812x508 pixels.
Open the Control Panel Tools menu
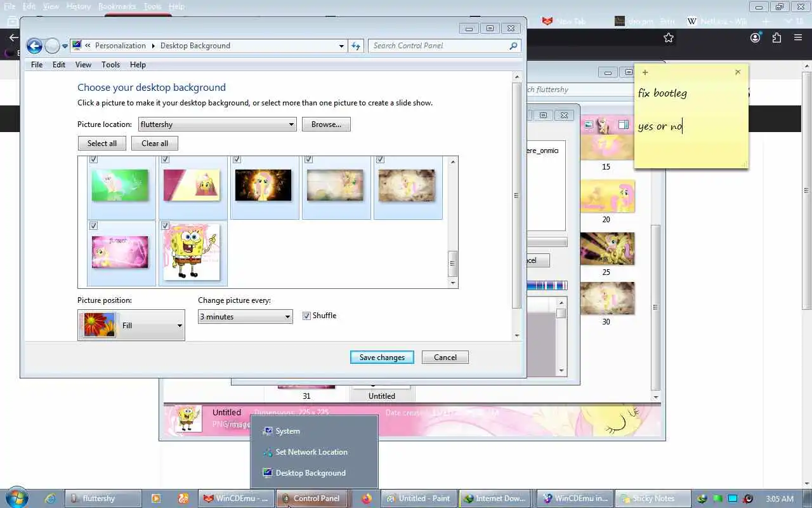[110, 65]
